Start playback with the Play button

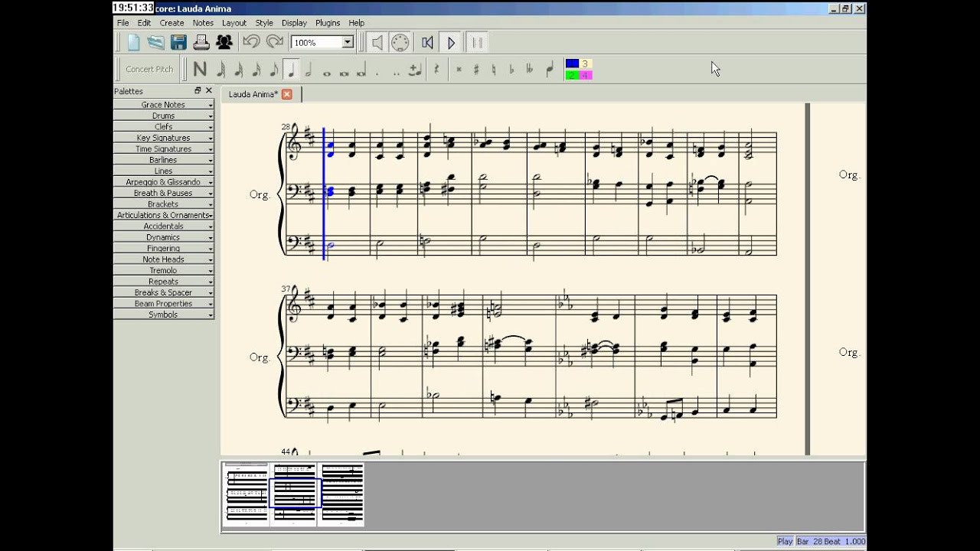(452, 43)
